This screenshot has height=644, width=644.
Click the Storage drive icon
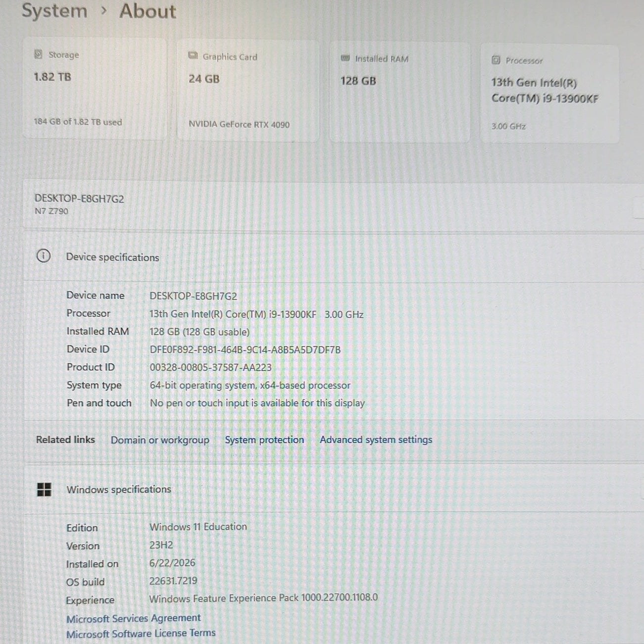pos(38,54)
